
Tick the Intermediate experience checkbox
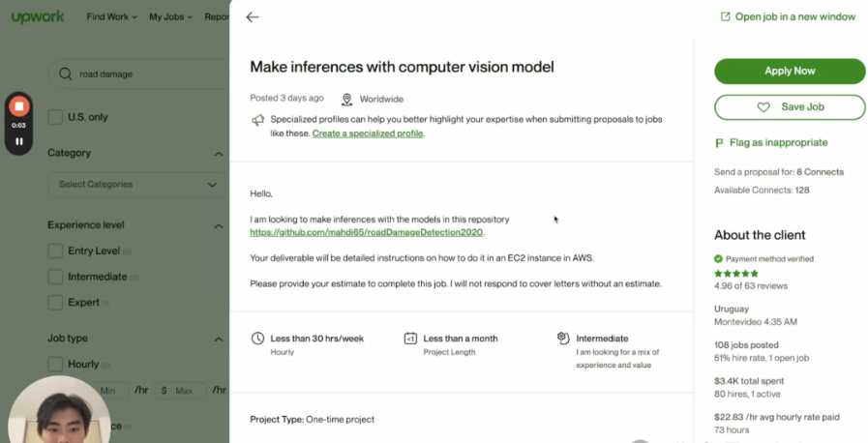click(56, 277)
